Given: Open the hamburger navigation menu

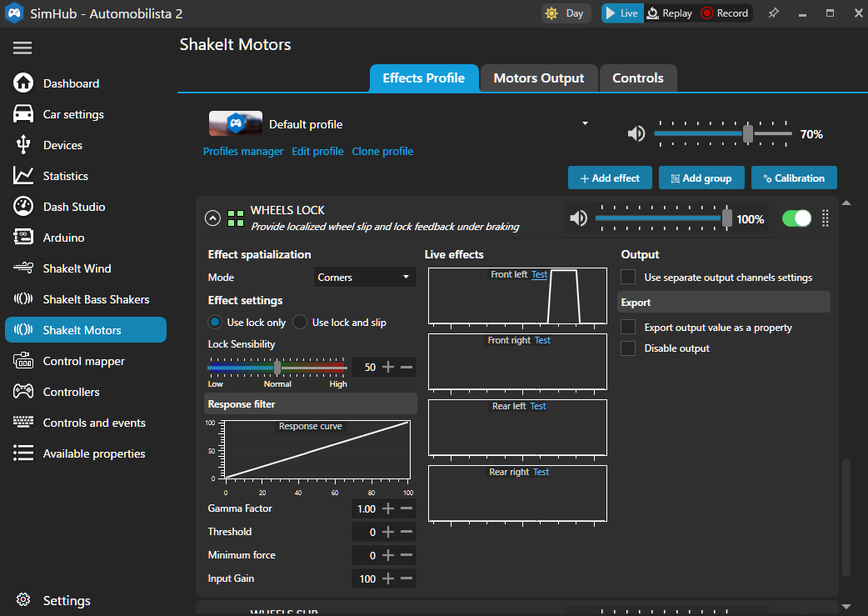Looking at the screenshot, I should click(x=22, y=48).
